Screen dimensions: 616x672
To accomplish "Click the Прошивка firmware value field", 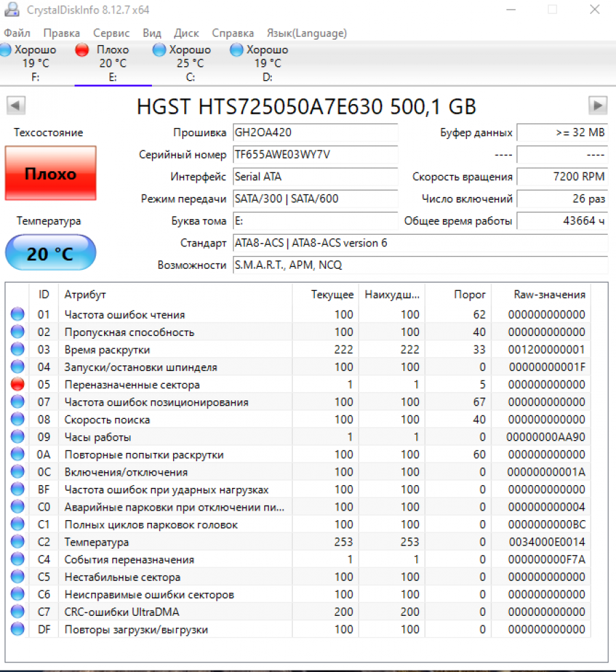I will coord(315,132).
